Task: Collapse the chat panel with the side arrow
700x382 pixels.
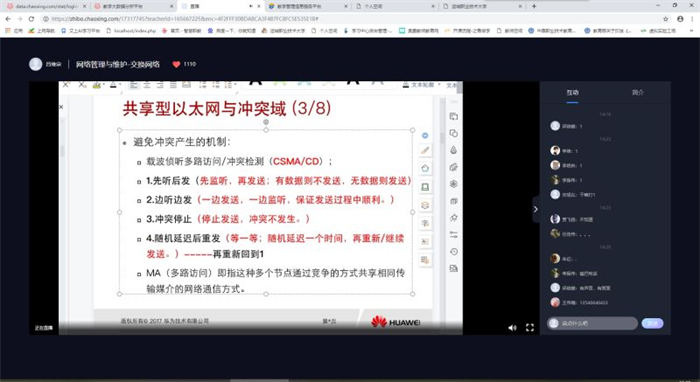Action: 536,209
